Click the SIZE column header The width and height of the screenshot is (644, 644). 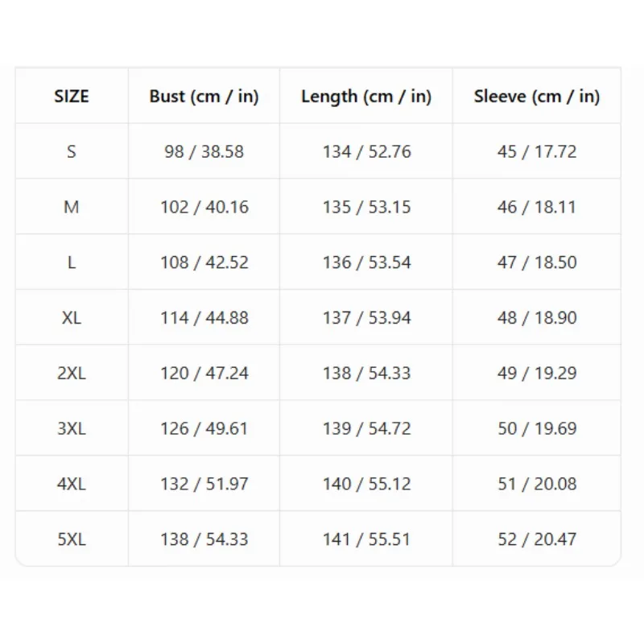tap(72, 96)
